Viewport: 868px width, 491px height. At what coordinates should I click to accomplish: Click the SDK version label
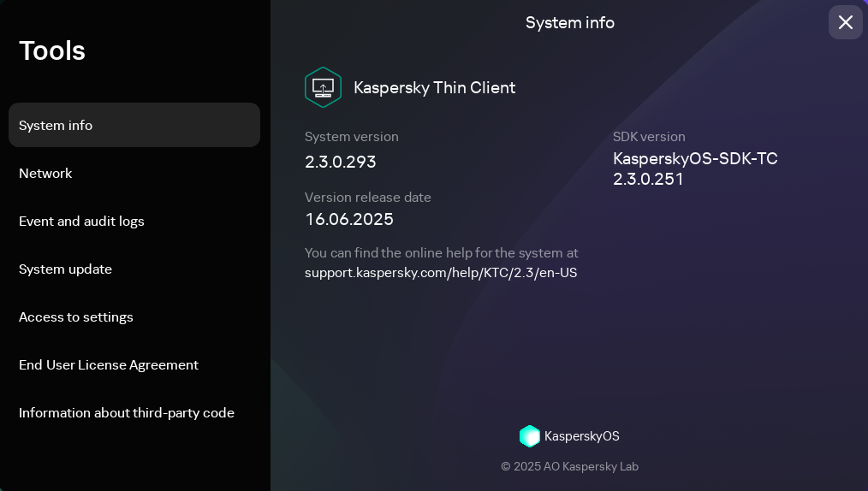[649, 136]
